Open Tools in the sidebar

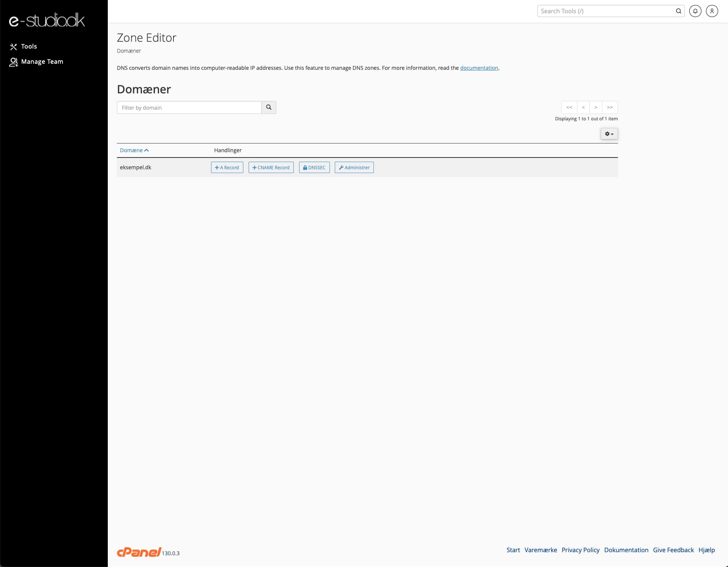click(x=23, y=46)
